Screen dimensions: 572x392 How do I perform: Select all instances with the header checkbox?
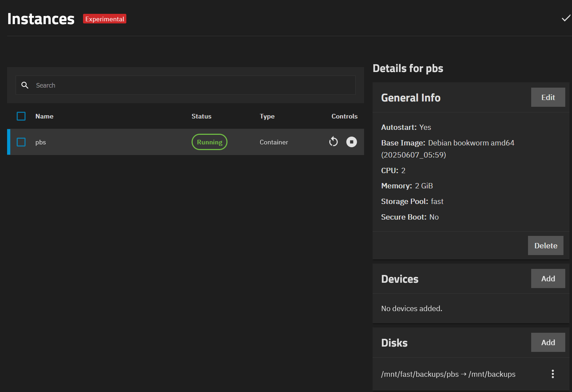tap(21, 116)
